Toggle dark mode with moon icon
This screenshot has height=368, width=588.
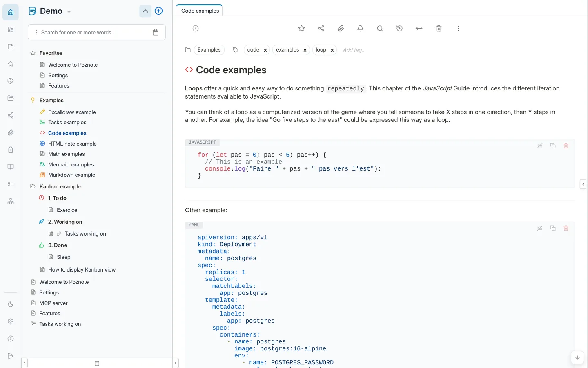[x=11, y=304]
